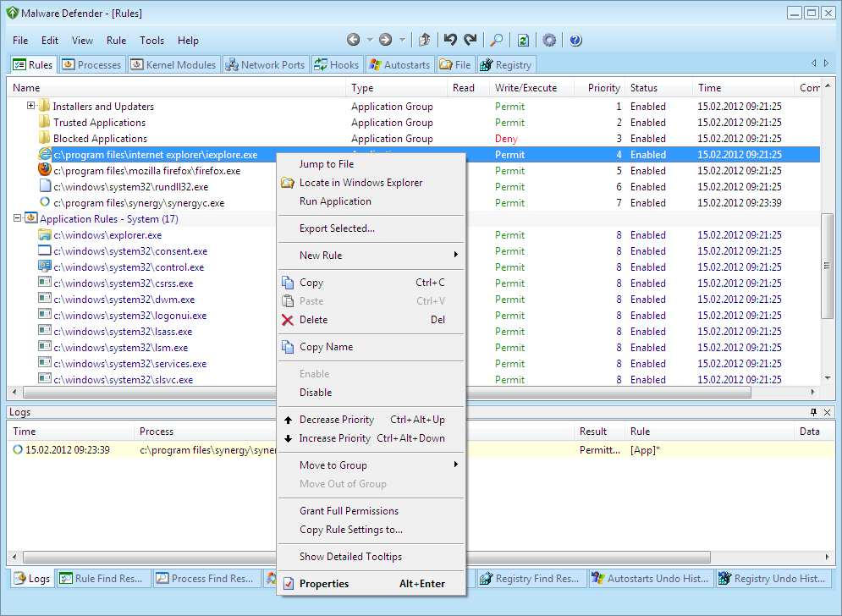Image resolution: width=842 pixels, height=616 pixels.
Task: Open the Tools menu
Action: tap(152, 41)
